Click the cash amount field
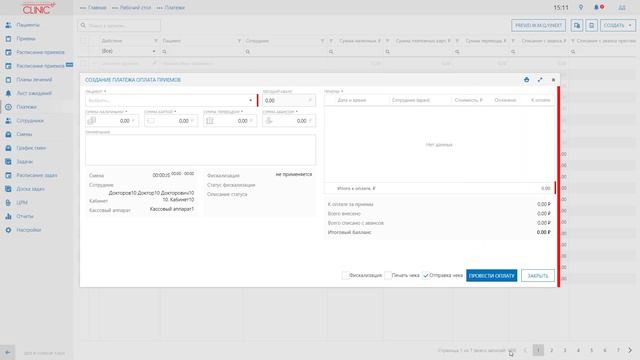The height and width of the screenshot is (360, 640). 112,121
